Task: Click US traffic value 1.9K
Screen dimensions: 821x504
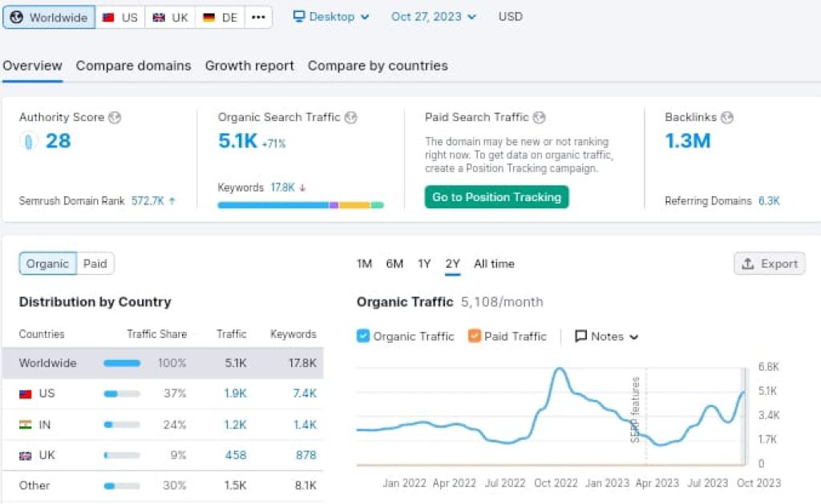Action: [235, 393]
